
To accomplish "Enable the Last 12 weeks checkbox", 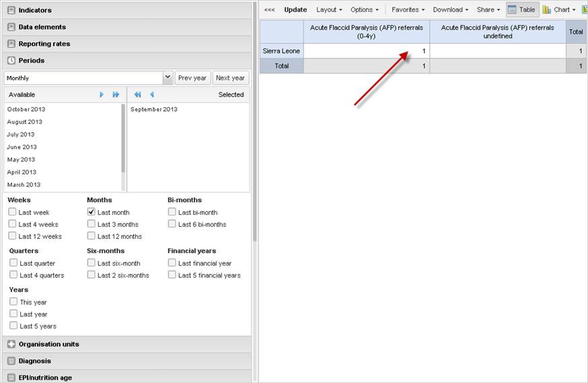I will point(13,236).
